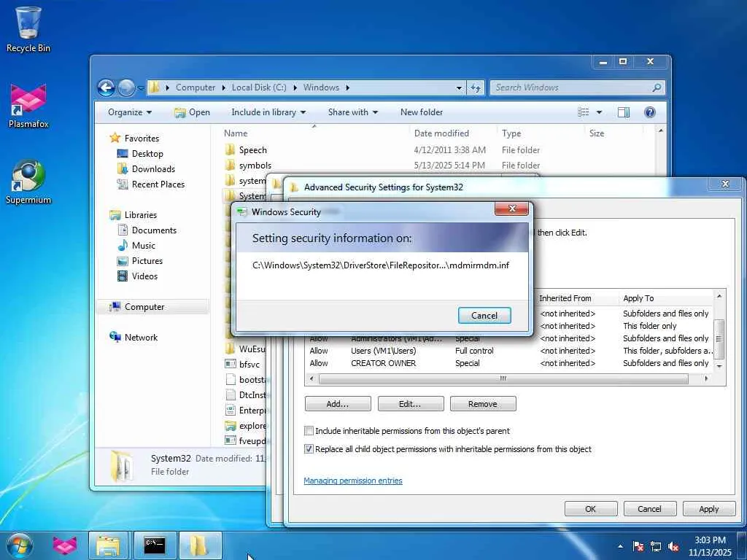
Task: Open the Videos library
Action: coord(144,276)
